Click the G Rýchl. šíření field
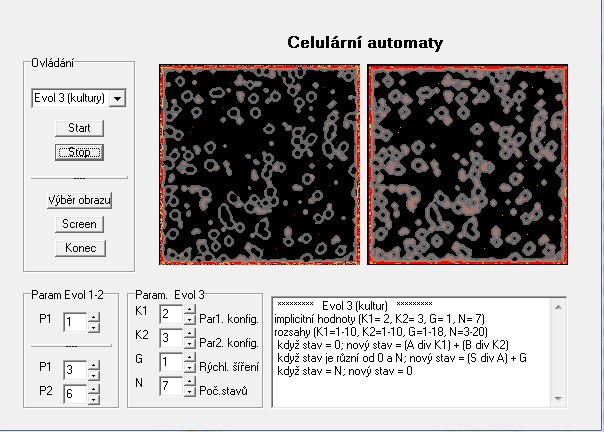Screen dimensions: 604x432 (169, 360)
